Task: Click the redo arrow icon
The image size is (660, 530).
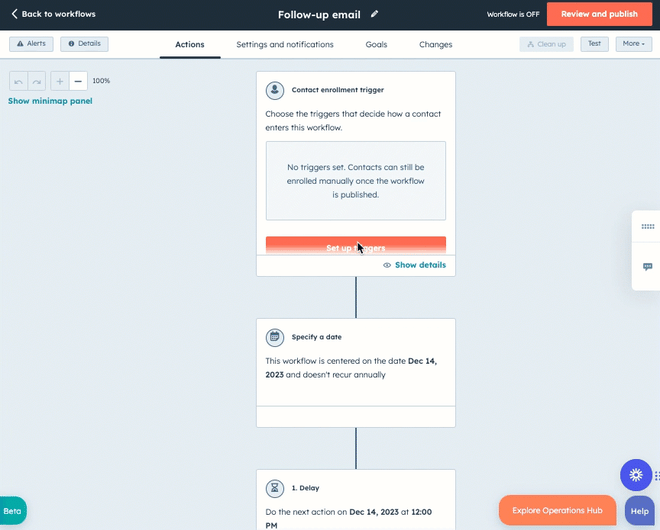Action: [37, 81]
